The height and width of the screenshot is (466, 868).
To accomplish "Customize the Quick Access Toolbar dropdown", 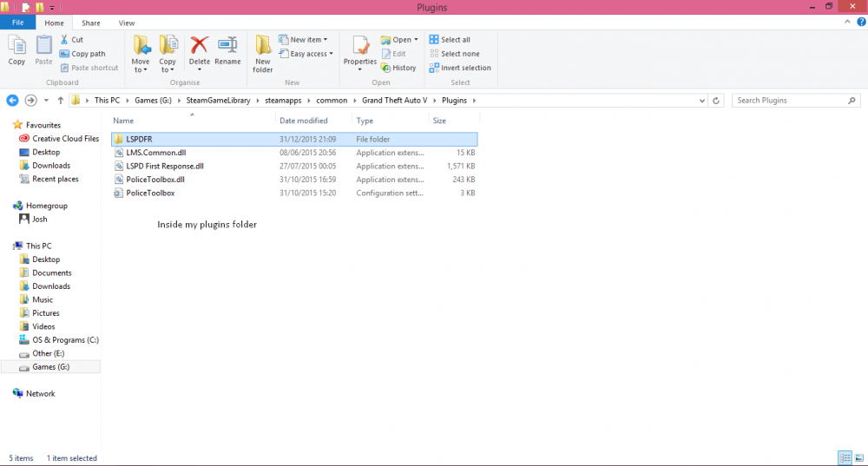I will click(x=52, y=8).
